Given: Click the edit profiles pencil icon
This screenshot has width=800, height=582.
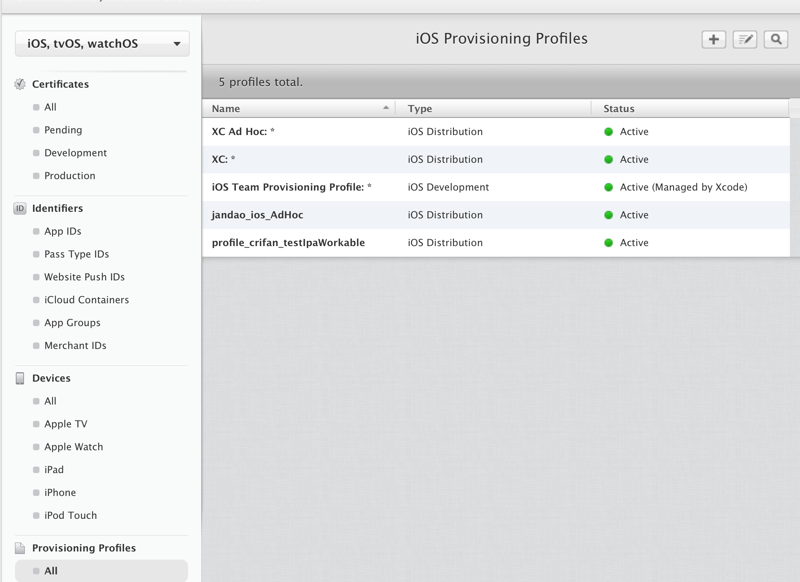Looking at the screenshot, I should click(x=744, y=39).
